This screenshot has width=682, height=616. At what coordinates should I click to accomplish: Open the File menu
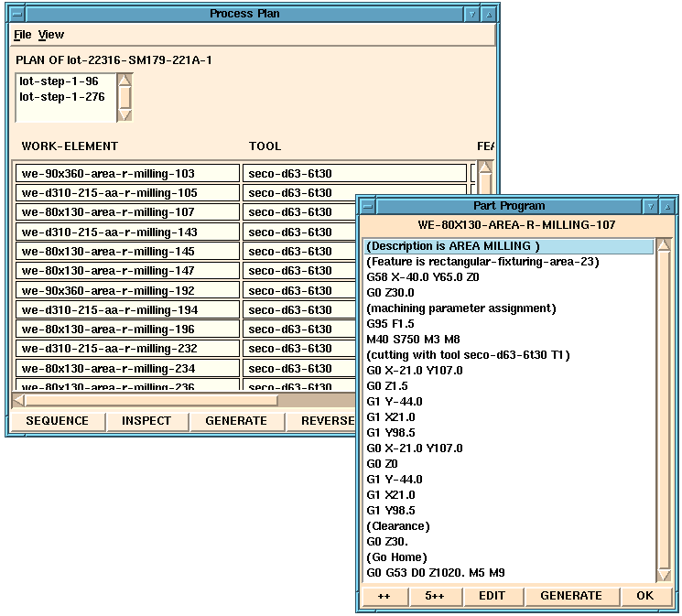pos(22,35)
